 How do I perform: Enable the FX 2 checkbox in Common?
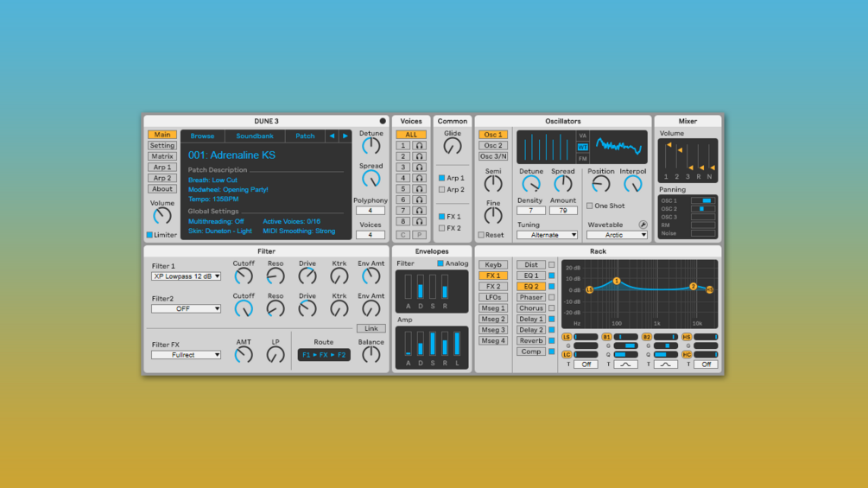[441, 228]
